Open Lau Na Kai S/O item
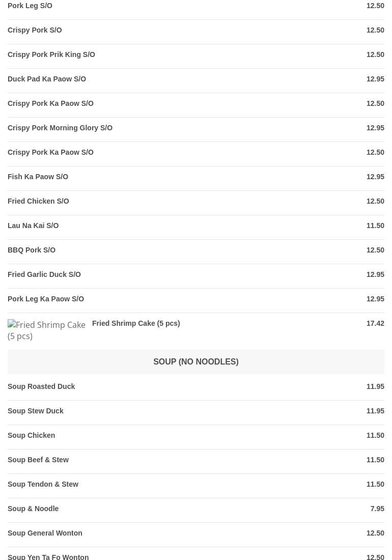392x560 pixels. [x=33, y=226]
